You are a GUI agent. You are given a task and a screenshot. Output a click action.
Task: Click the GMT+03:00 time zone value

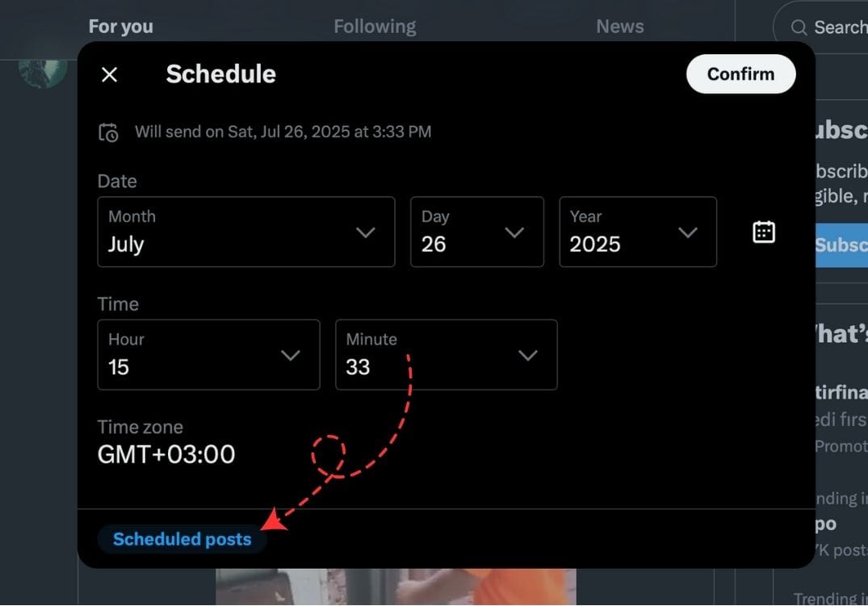[x=166, y=453]
